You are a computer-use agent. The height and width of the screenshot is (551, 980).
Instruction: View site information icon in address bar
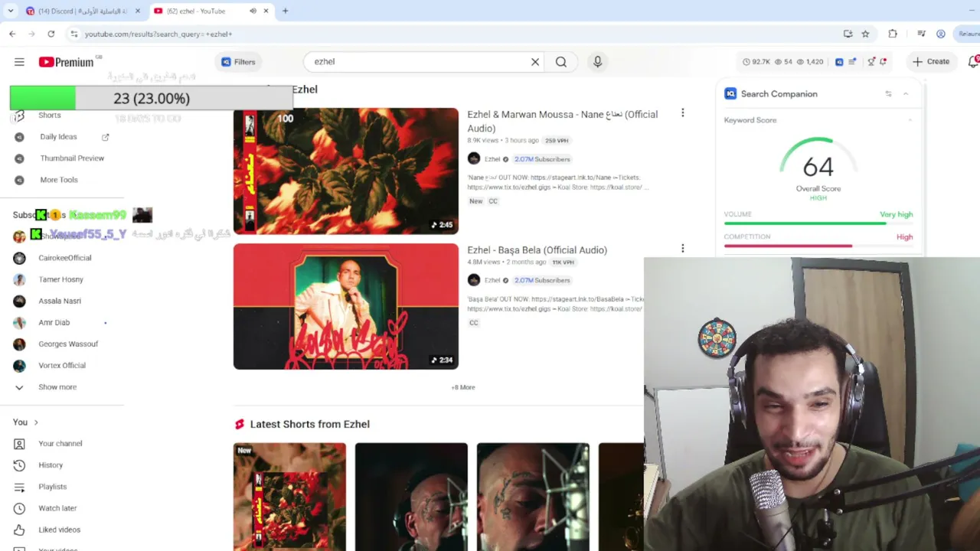(73, 34)
